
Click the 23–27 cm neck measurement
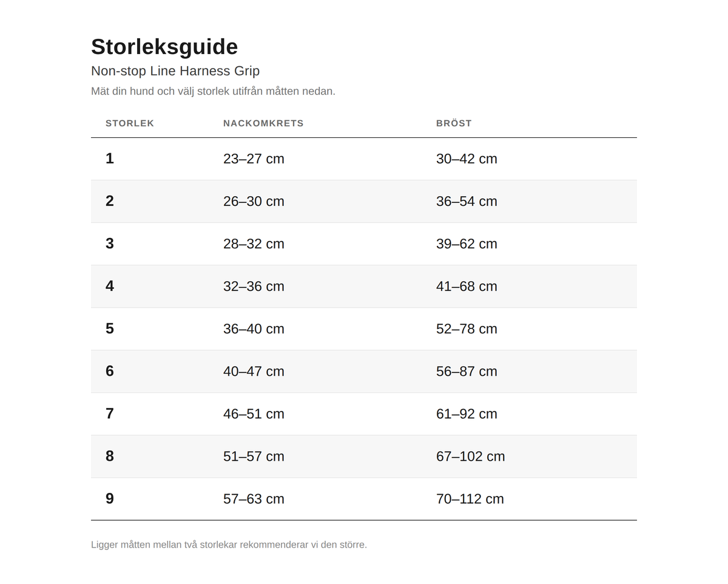[254, 158]
